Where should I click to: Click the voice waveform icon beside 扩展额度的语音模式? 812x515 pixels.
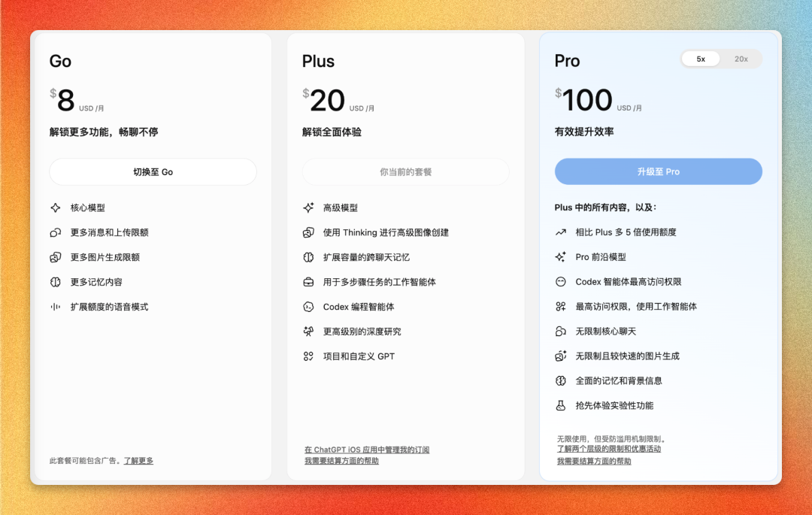[x=56, y=307]
